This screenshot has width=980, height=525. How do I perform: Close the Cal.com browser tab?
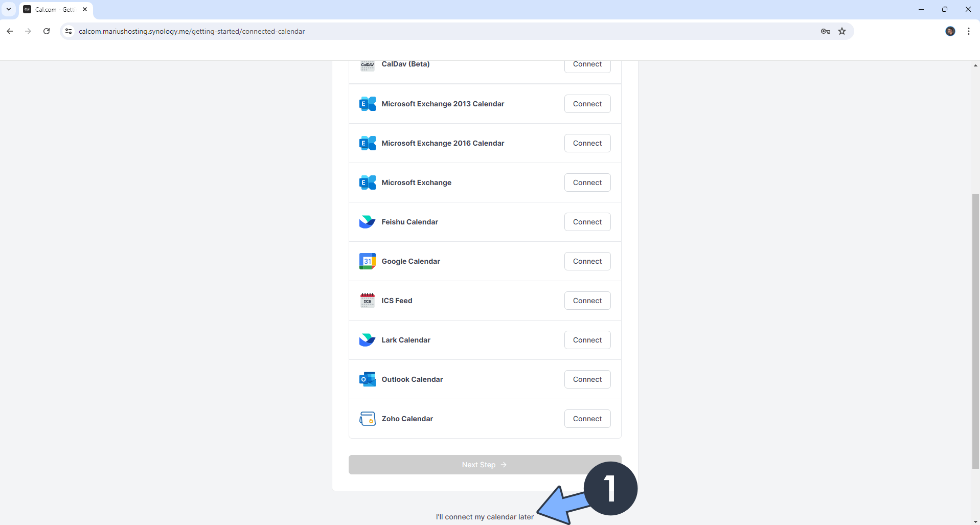[85, 9]
